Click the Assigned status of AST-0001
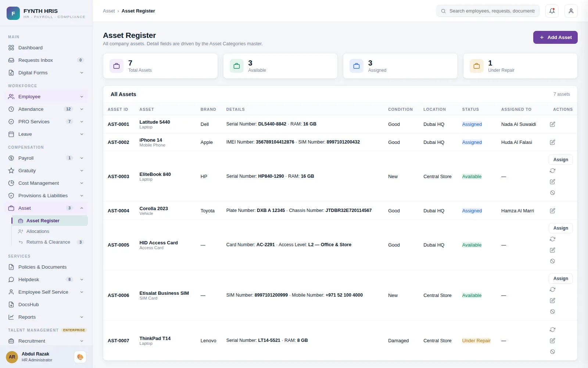588x368 pixels. coord(472,124)
